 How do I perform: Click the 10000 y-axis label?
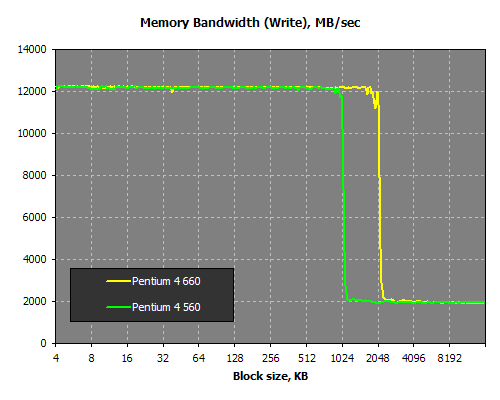tap(32, 133)
